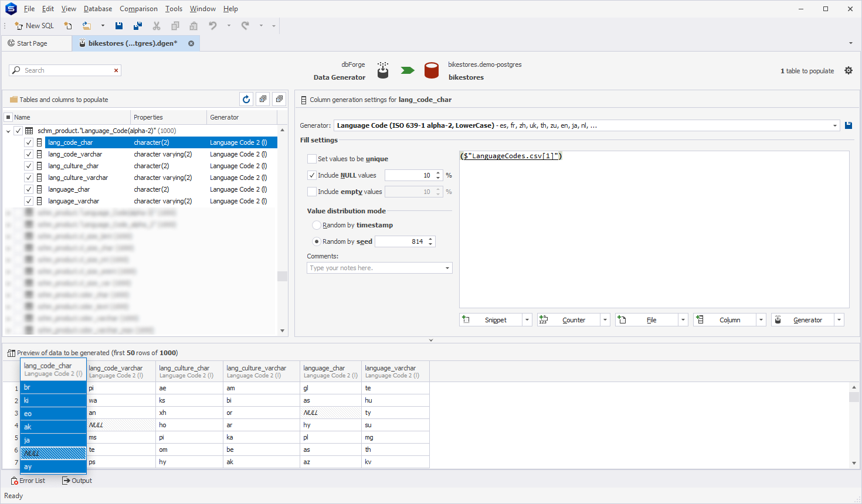Click the table icon of Language_Code(alpha-2)
The width and height of the screenshot is (862, 504).
[x=29, y=131]
